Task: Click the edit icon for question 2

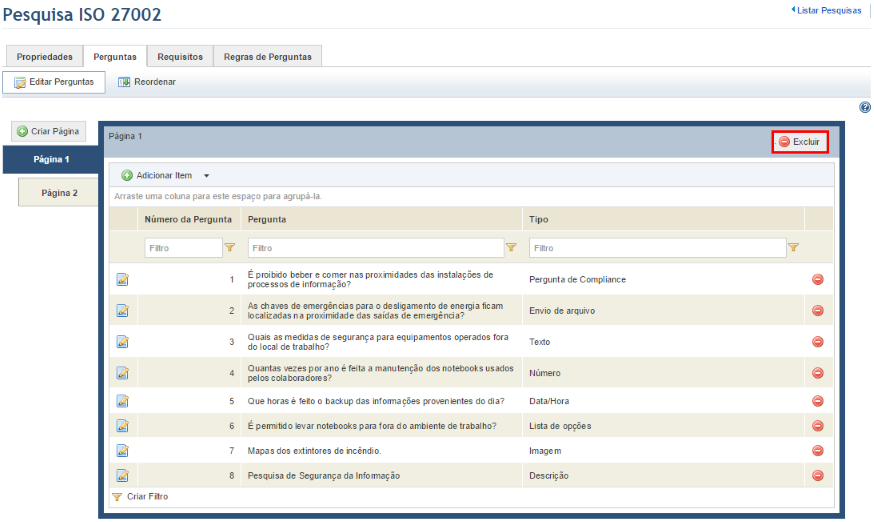Action: [x=123, y=311]
